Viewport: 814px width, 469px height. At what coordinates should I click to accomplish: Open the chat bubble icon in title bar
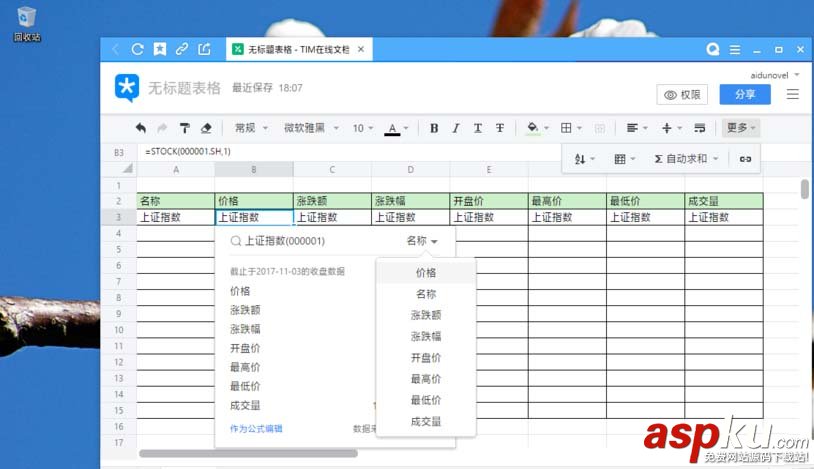click(x=713, y=49)
